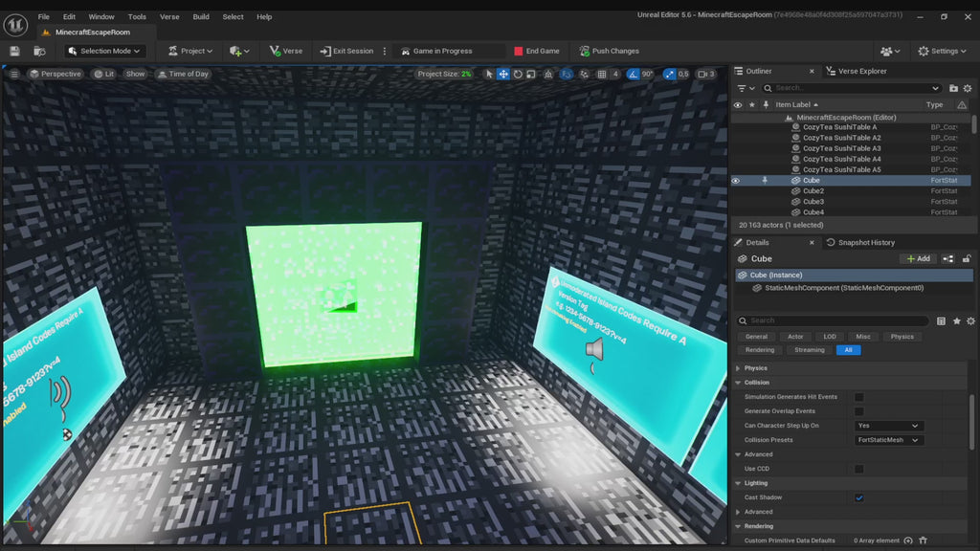Toggle the rotation angle snapping icon
The height and width of the screenshot is (551, 980).
tap(633, 74)
